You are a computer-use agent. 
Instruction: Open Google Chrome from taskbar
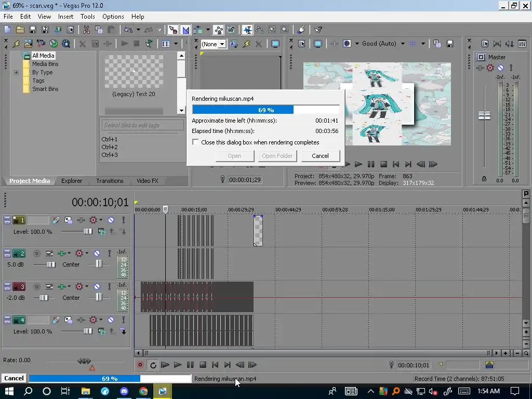[143, 391]
